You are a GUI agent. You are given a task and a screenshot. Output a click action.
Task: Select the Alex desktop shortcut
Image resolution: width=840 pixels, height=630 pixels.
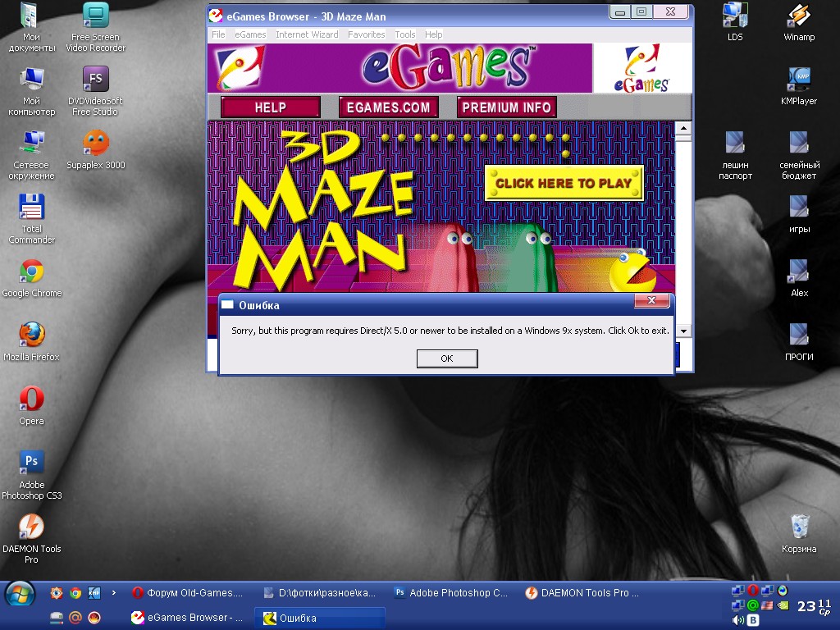799,279
